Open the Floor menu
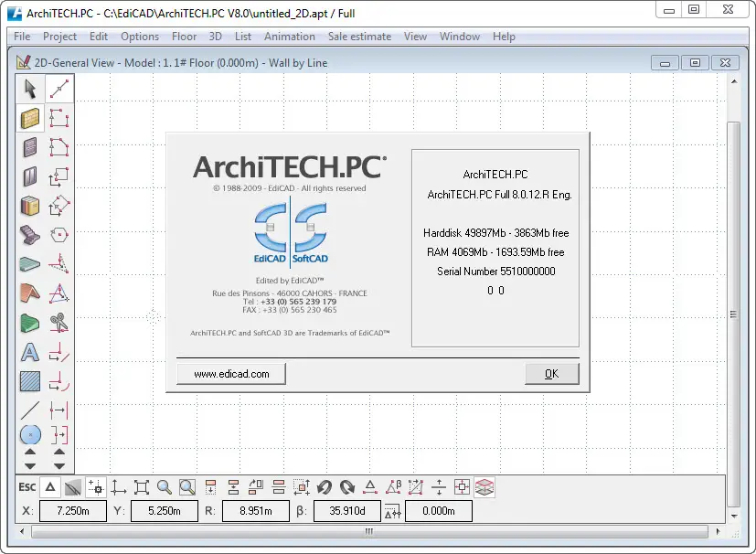 [184, 37]
